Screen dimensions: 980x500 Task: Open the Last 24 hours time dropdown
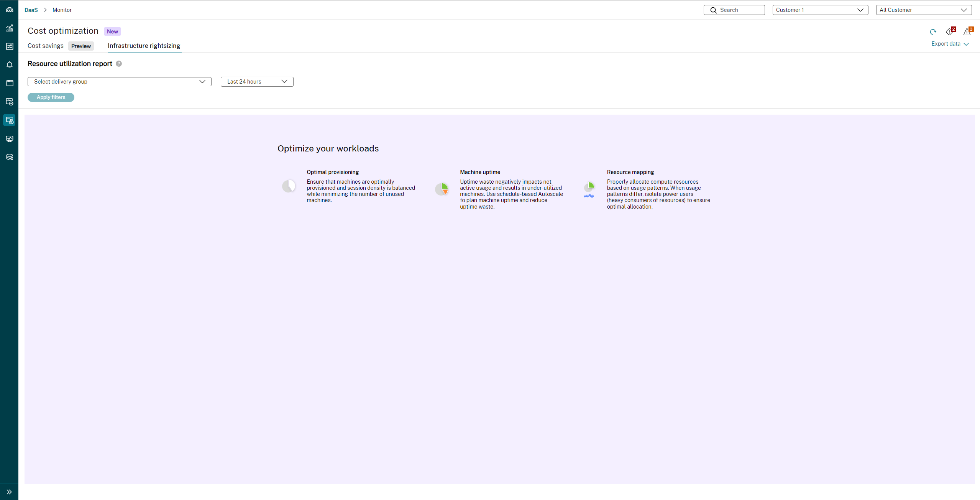click(x=257, y=82)
